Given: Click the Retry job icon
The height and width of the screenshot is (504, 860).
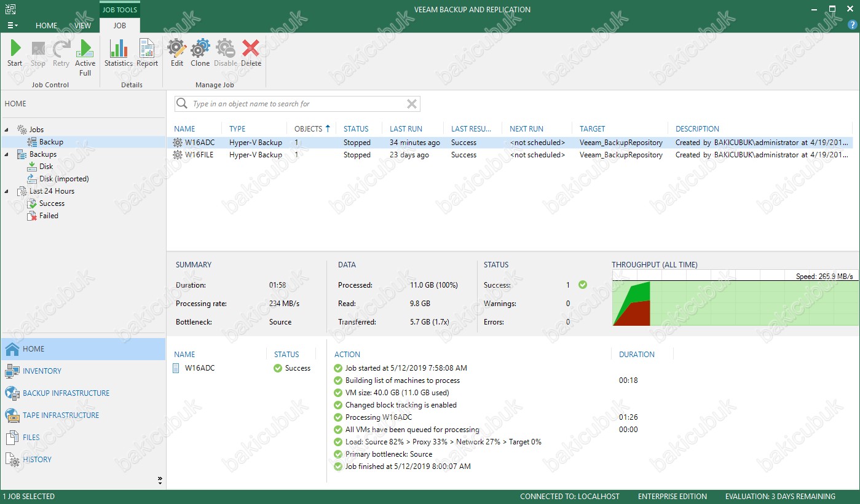Looking at the screenshot, I should coord(61,48).
